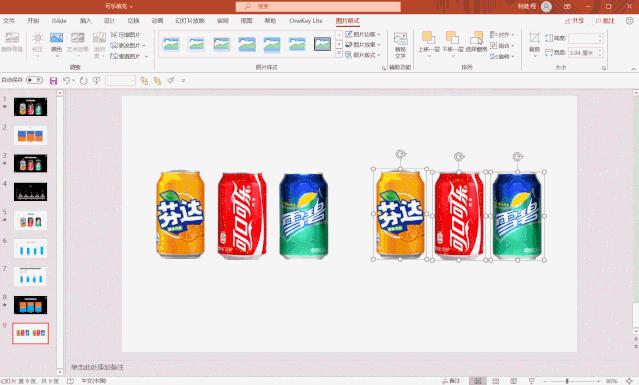The width and height of the screenshot is (639, 385).
Task: Click the Notes (备注) button in status bar
Action: [451, 381]
